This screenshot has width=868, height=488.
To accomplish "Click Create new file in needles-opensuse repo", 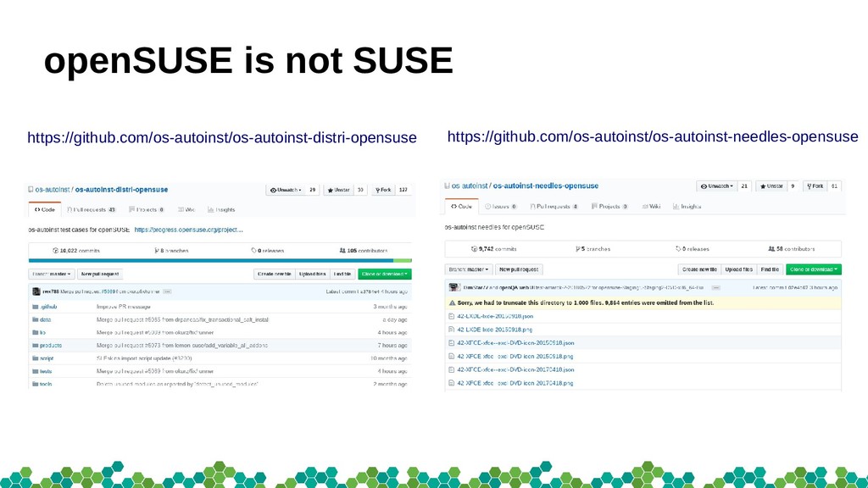I will (x=699, y=269).
